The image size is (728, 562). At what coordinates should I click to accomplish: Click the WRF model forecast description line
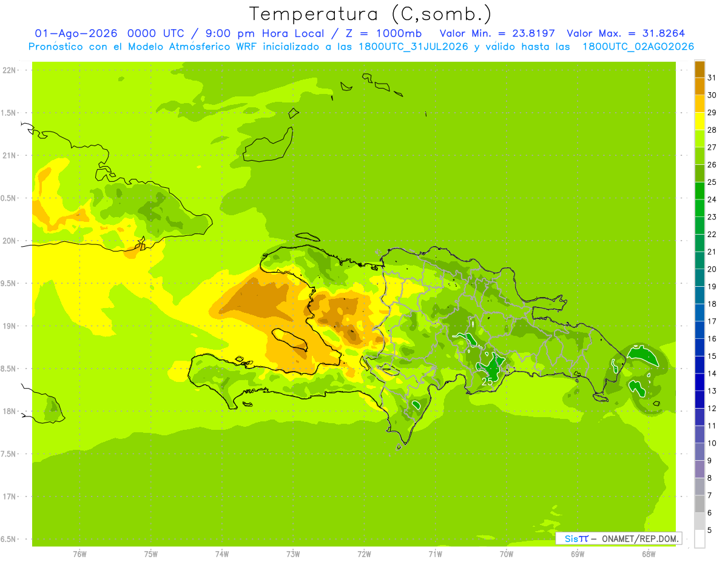click(x=361, y=47)
